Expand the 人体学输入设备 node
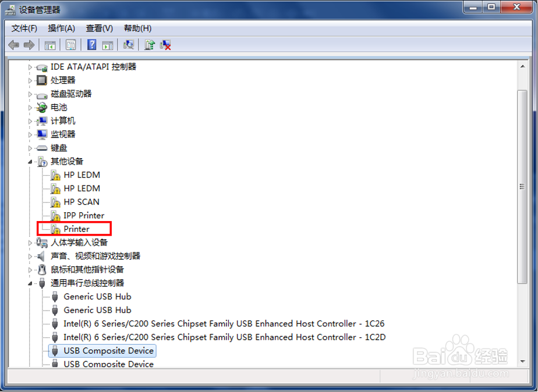Image resolution: width=538 pixels, height=392 pixels. coord(30,243)
